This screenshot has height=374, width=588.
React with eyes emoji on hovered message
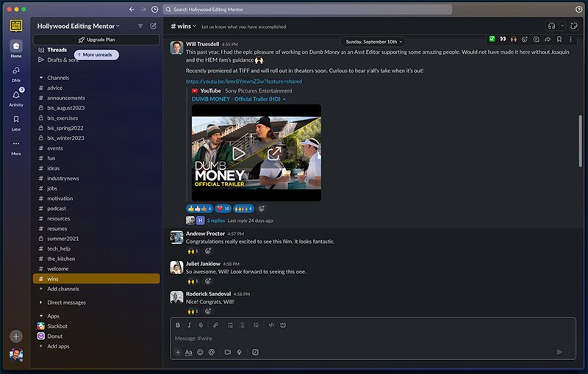point(503,39)
